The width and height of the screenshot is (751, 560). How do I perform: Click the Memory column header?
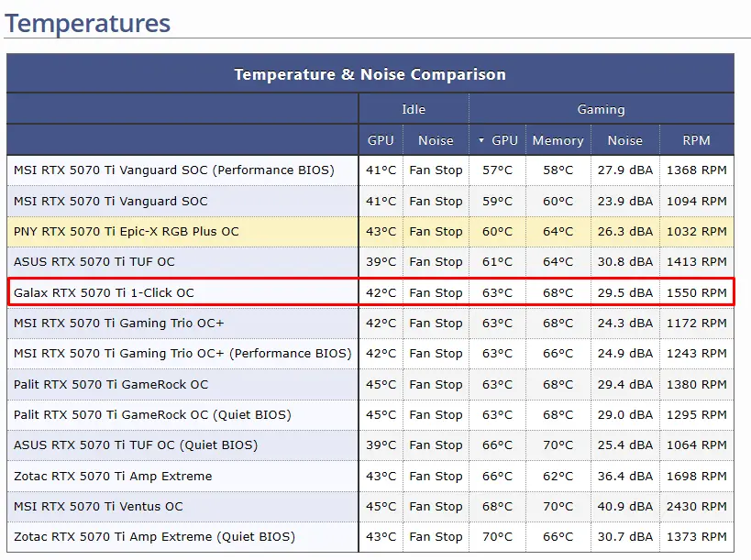coord(558,140)
